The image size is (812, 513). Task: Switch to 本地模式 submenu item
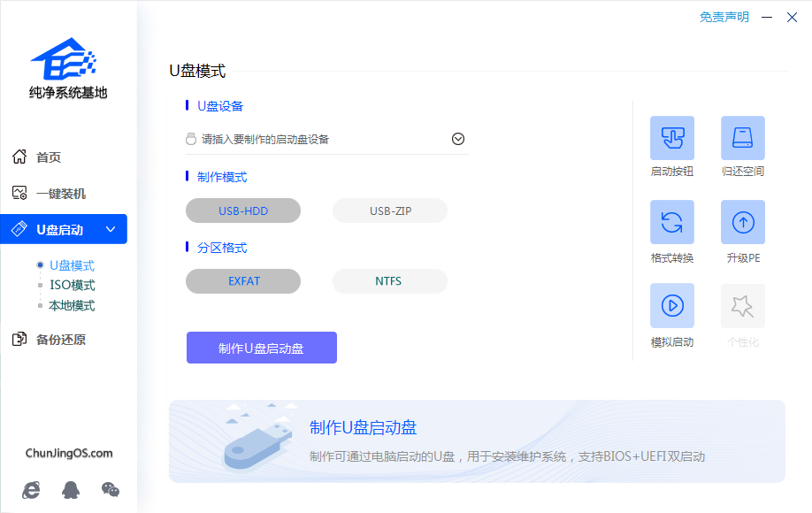point(72,305)
